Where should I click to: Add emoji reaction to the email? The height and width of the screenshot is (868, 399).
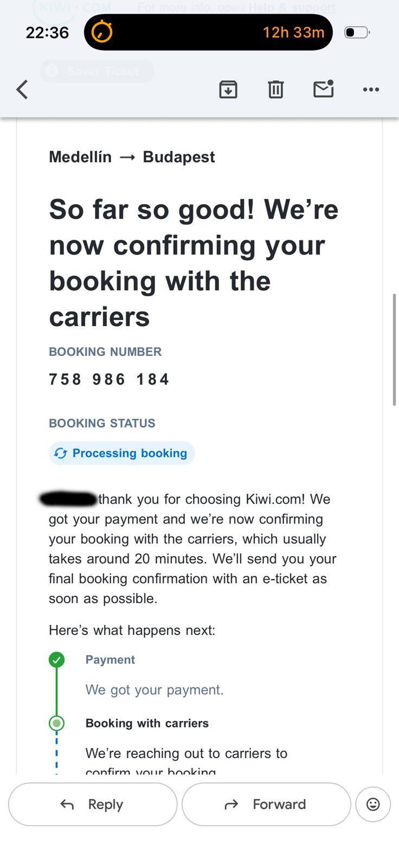click(373, 804)
